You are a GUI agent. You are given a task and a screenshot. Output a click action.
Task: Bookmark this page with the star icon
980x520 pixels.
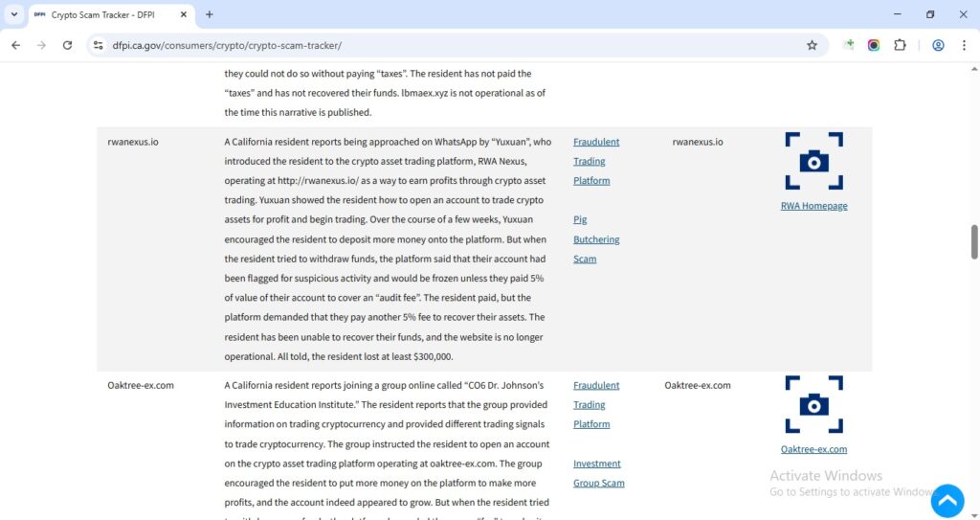812,45
